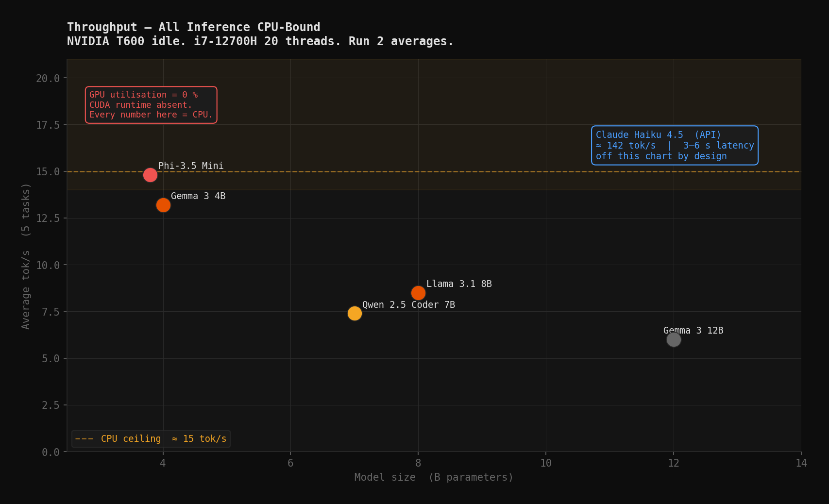Click the x-axis tick '8'

(x=418, y=463)
